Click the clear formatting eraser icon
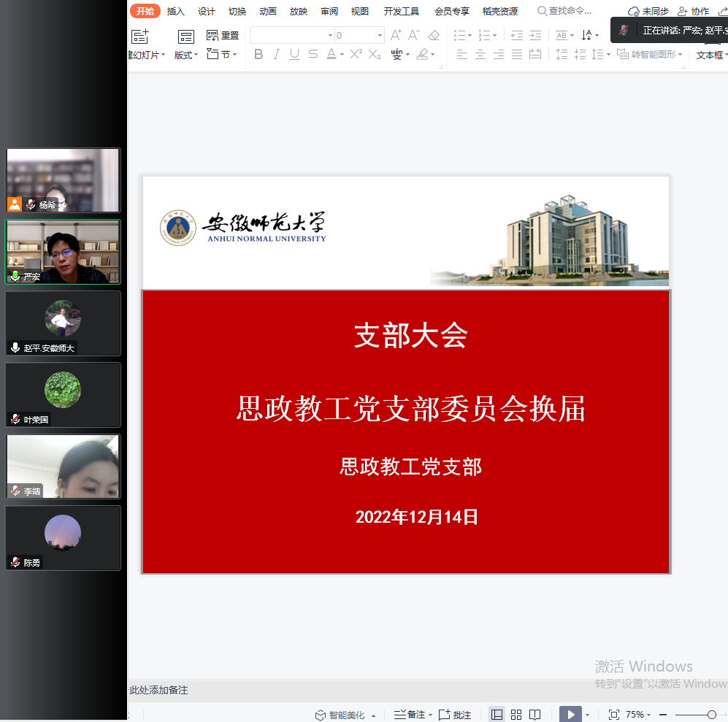Screen dimensions: 728x722 (x=434, y=35)
